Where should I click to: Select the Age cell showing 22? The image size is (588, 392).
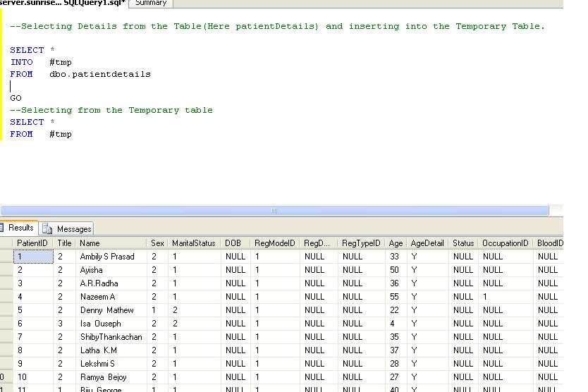tap(396, 310)
